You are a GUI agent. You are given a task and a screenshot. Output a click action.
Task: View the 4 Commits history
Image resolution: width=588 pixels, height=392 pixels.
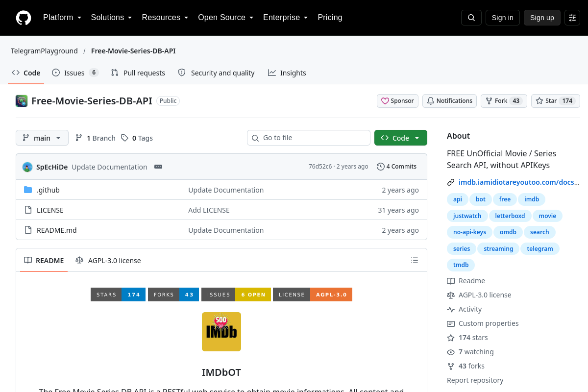point(397,167)
